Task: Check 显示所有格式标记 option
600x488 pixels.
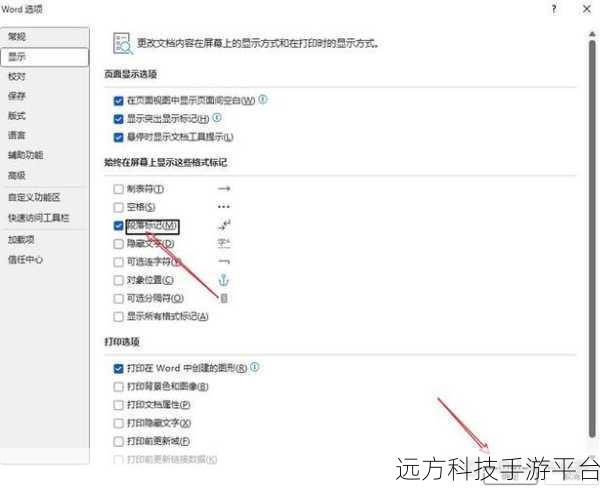Action: click(118, 317)
